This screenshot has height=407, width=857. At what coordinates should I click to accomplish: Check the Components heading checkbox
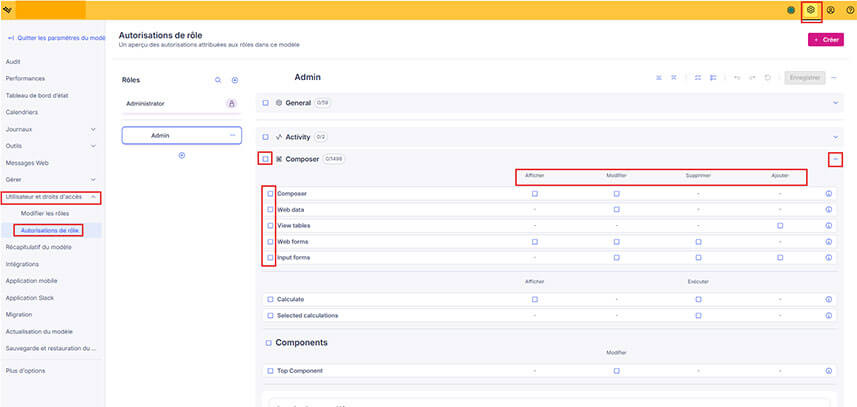tap(268, 343)
